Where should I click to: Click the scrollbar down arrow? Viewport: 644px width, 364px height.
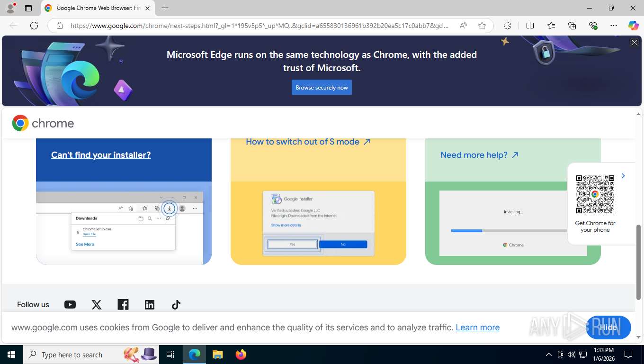(x=638, y=337)
